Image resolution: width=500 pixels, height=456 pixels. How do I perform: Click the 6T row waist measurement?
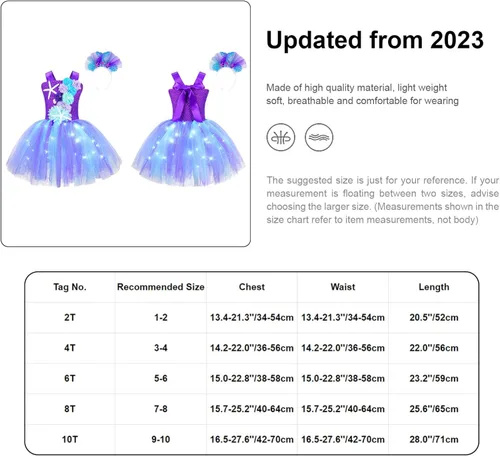click(x=343, y=378)
